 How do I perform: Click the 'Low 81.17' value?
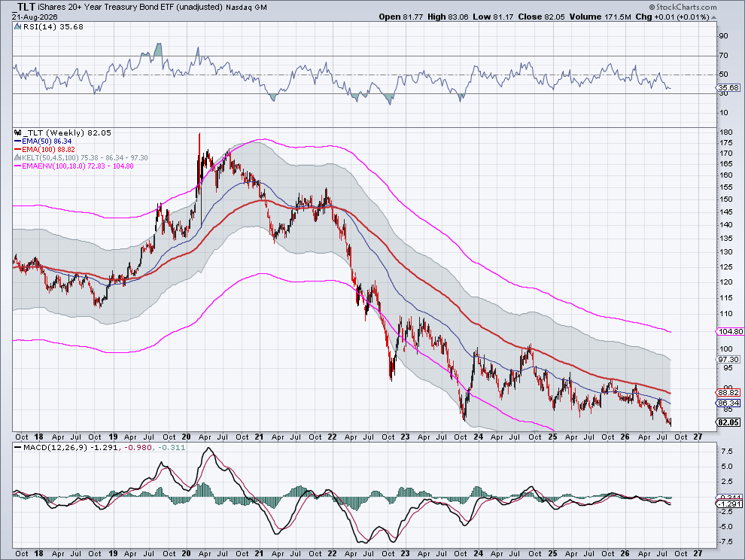tap(493, 17)
